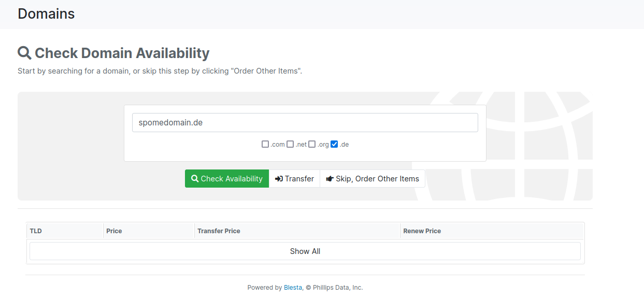
Task: Enable the .com checkbox
Action: pyautogui.click(x=265, y=144)
